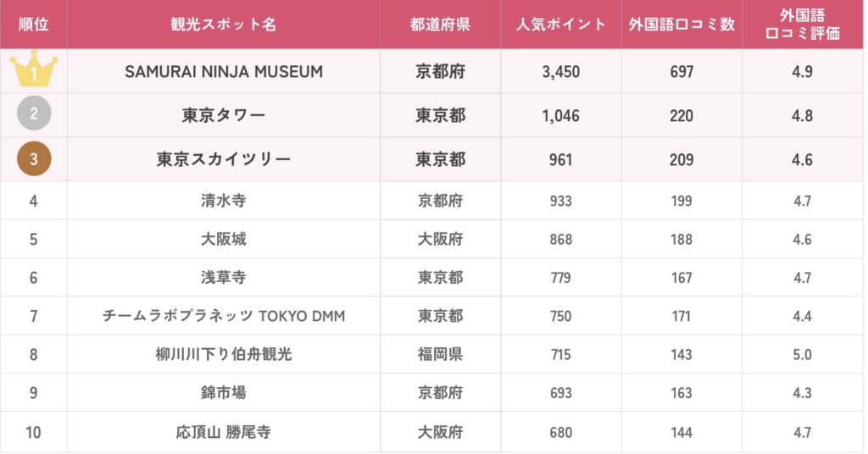The image size is (868, 454).
Task: Open the 応頂山 勝尾寺 entry
Action: coord(224,432)
